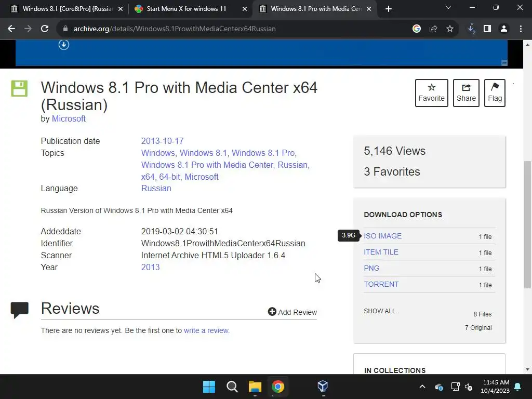The image size is (532, 399).
Task: Click the Google account icon in address bar
Action: pyautogui.click(x=417, y=29)
